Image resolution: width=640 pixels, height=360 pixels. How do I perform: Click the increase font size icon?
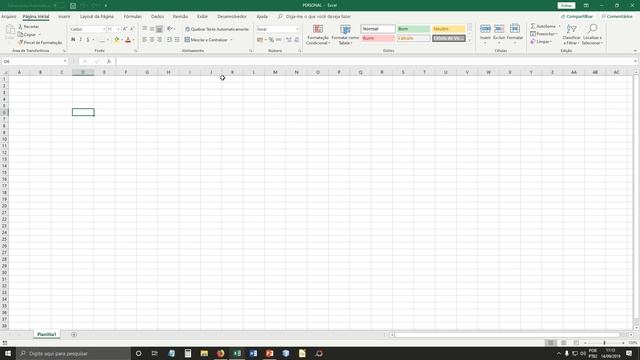pyautogui.click(x=125, y=29)
